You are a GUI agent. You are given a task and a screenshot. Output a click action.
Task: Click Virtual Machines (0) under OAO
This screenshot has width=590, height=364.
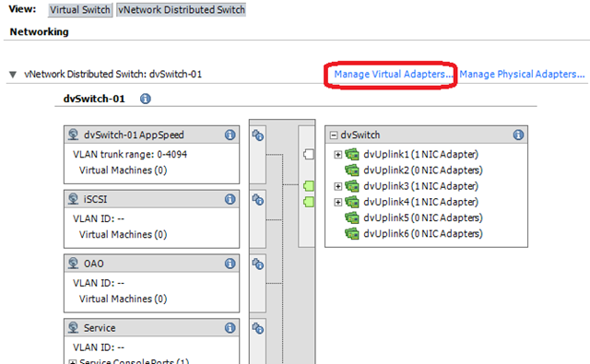[123, 299]
